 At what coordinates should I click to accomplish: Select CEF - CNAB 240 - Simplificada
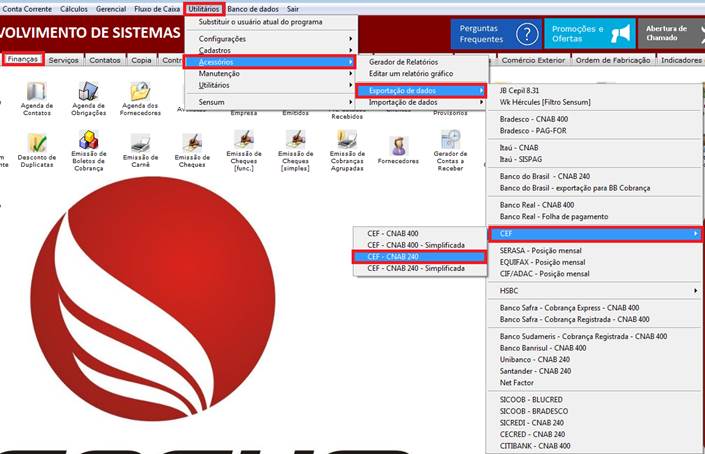(x=420, y=268)
